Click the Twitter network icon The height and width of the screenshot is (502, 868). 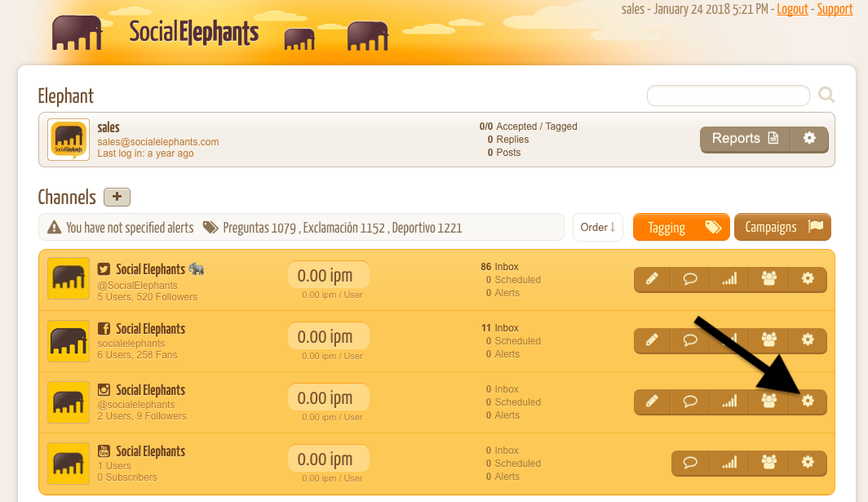(104, 269)
